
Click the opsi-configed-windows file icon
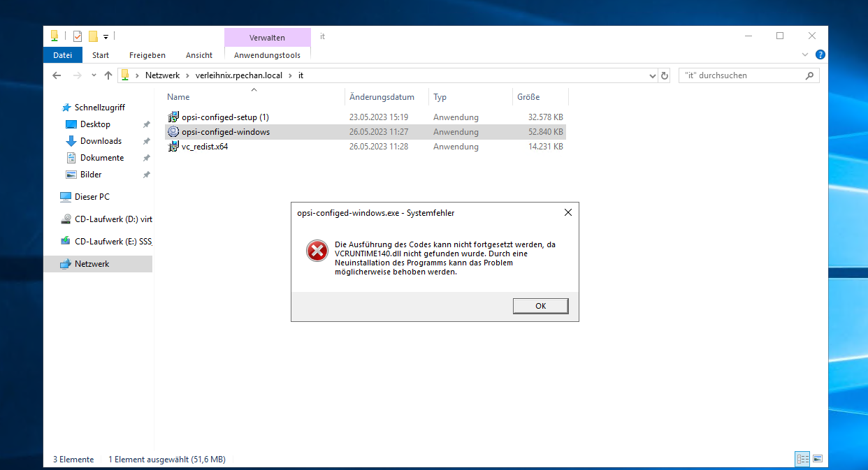[x=173, y=132]
